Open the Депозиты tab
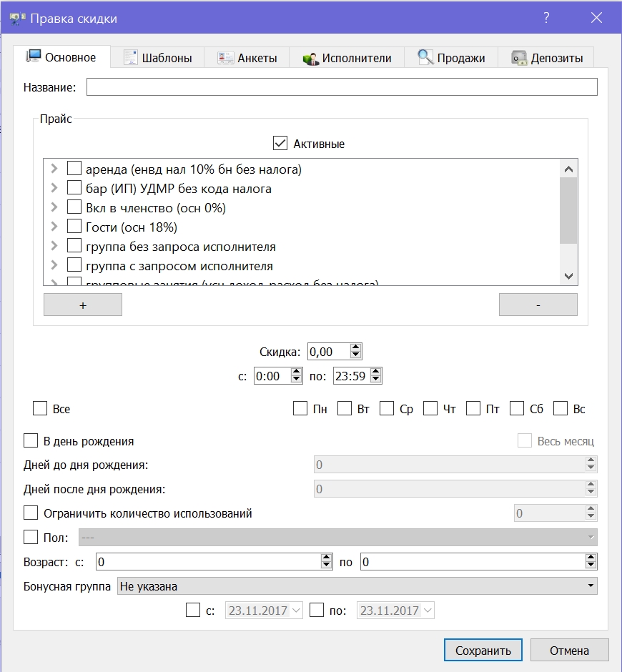Viewport: 622px width, 672px height. tap(546, 57)
